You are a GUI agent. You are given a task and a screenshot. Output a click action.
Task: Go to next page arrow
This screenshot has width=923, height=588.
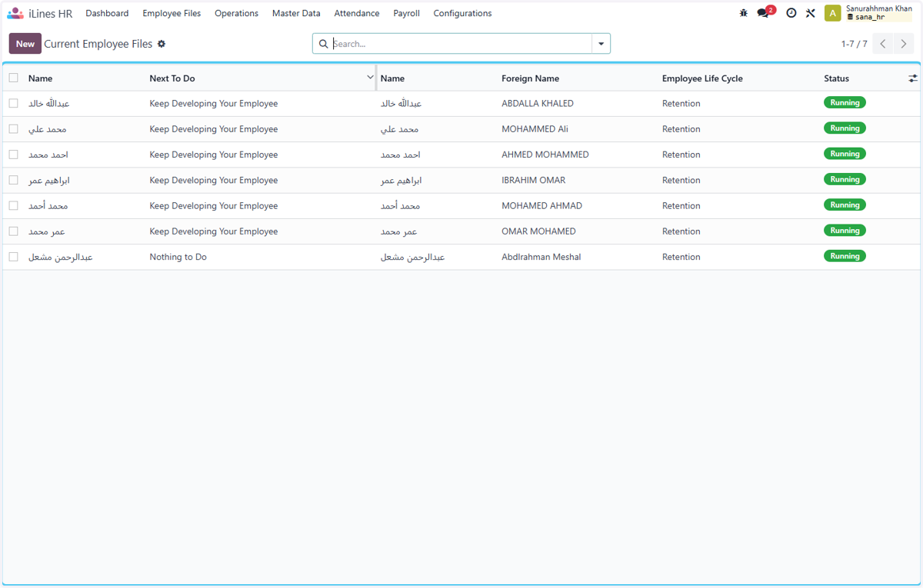[x=904, y=44]
